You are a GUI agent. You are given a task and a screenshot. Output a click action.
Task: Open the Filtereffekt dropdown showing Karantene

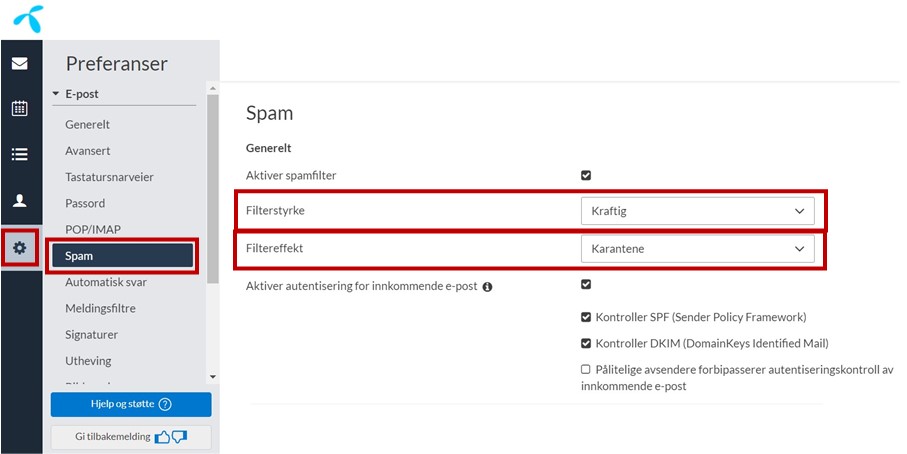(x=697, y=248)
